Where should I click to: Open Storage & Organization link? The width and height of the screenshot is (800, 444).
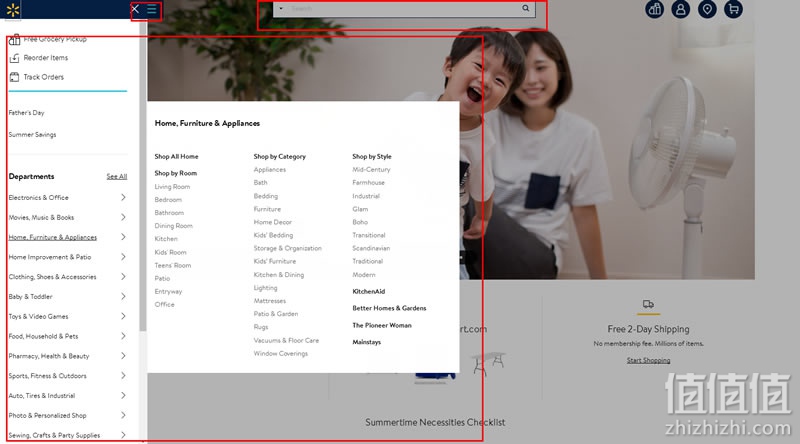[x=288, y=249]
